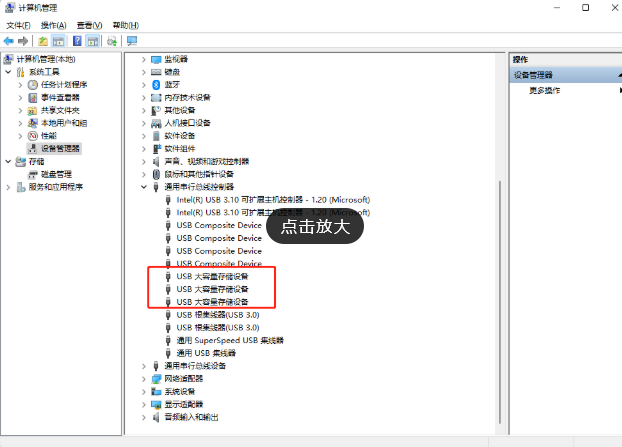Open the 操作(A) menu
The image size is (622, 447).
54,24
